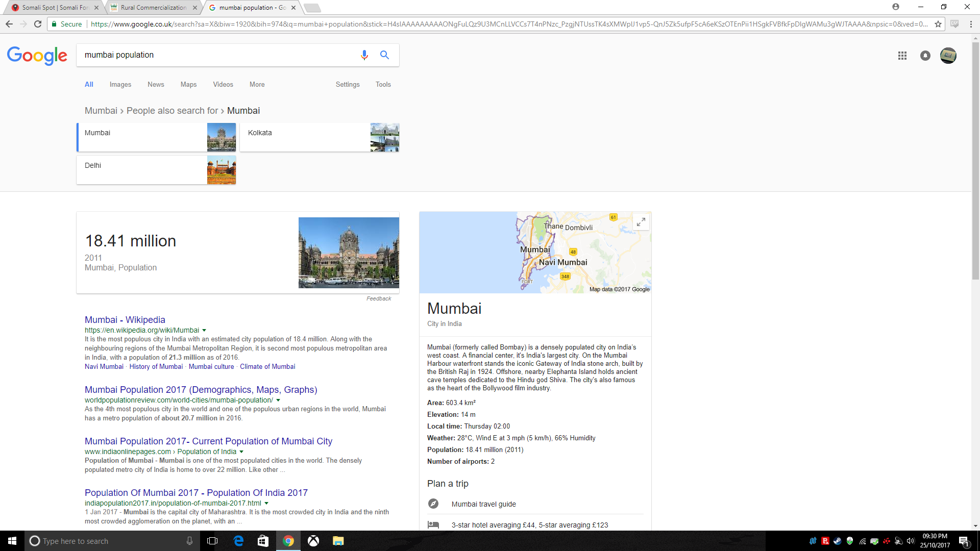Go back with the browser back arrow
Screen dimensions: 980x551
click(9, 24)
